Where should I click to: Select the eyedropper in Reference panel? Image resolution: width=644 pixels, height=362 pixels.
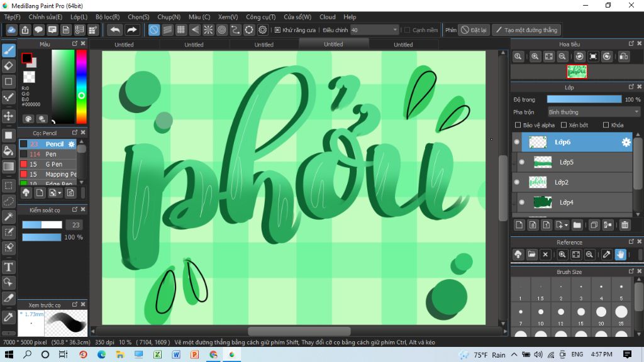click(x=607, y=255)
